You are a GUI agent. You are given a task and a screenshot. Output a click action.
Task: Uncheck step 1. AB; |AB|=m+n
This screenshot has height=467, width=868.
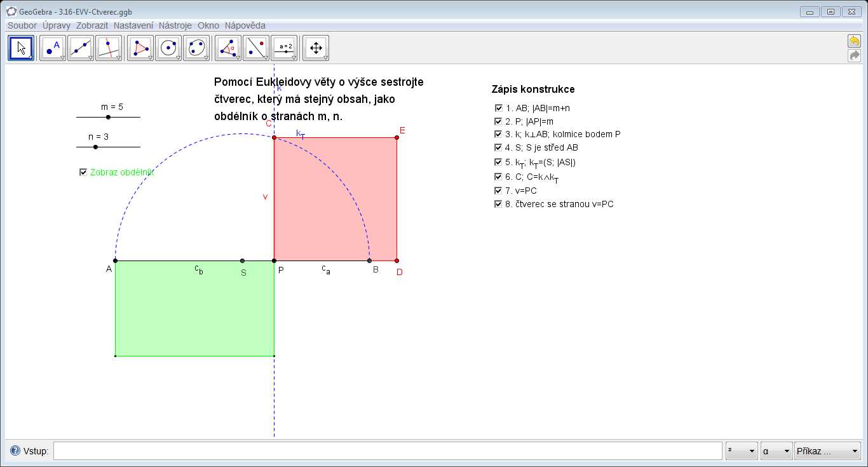click(x=498, y=108)
